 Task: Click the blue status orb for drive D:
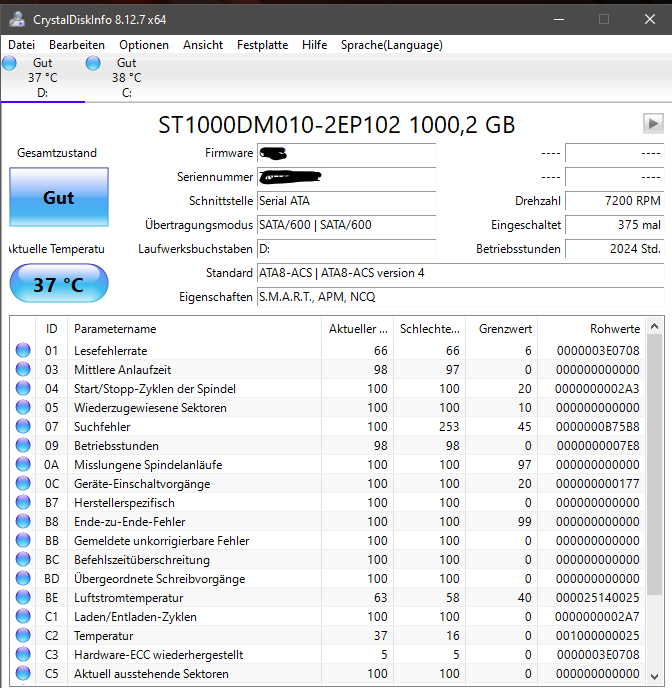coord(9,63)
